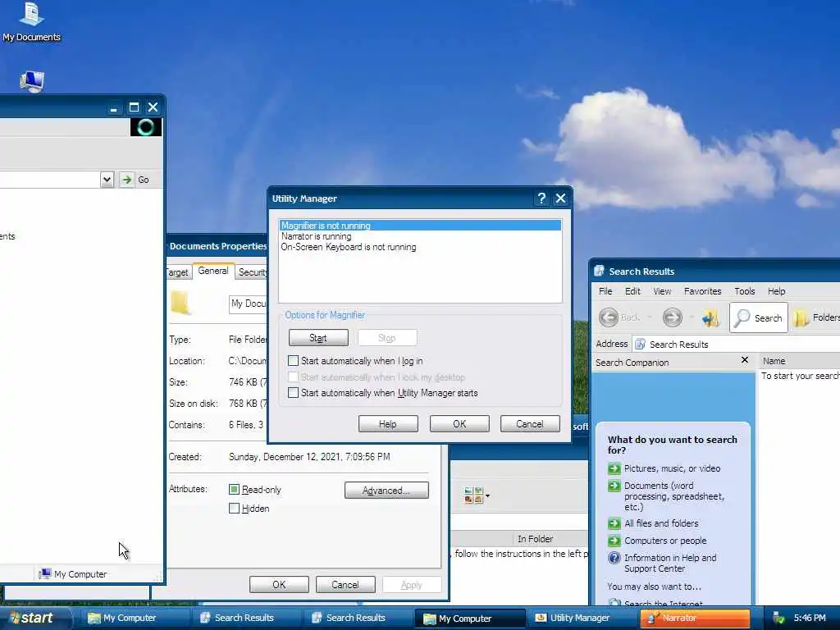Switch to Narrator taskbar button
Viewport: 840px width, 630px height.
695,618
